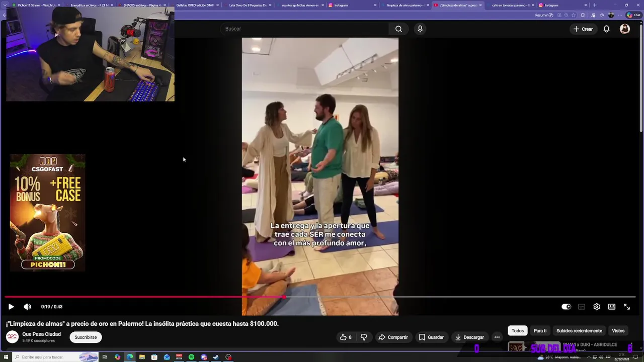Open Microsoft Edge from the taskbar

point(129,357)
